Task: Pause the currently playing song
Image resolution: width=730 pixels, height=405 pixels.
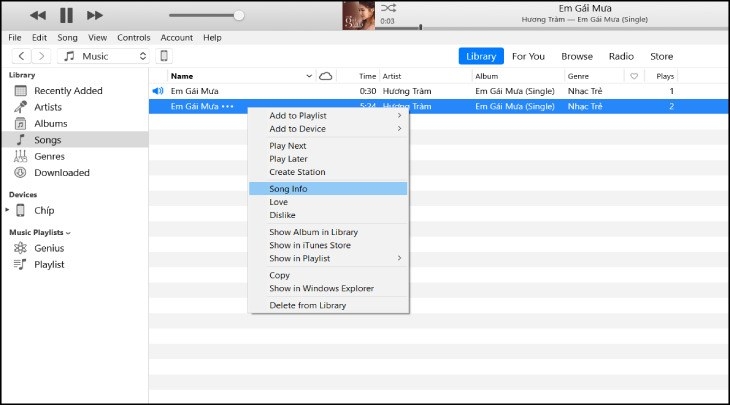Action: (x=67, y=15)
